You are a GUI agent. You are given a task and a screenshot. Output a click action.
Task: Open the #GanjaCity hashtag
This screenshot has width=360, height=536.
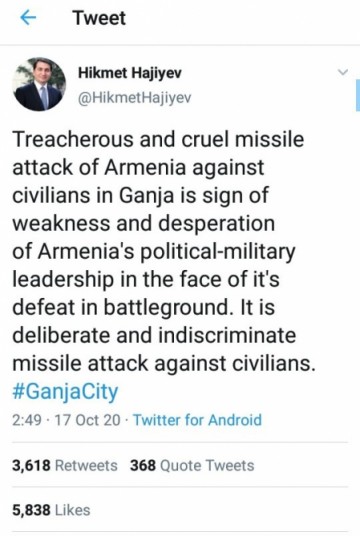point(65,392)
